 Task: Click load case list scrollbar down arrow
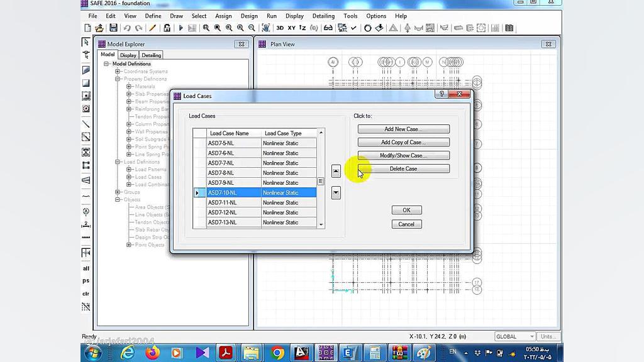(x=321, y=224)
